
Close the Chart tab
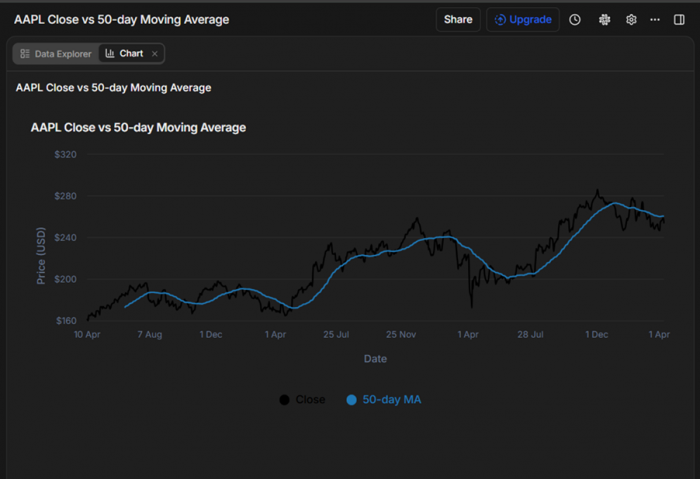(155, 54)
